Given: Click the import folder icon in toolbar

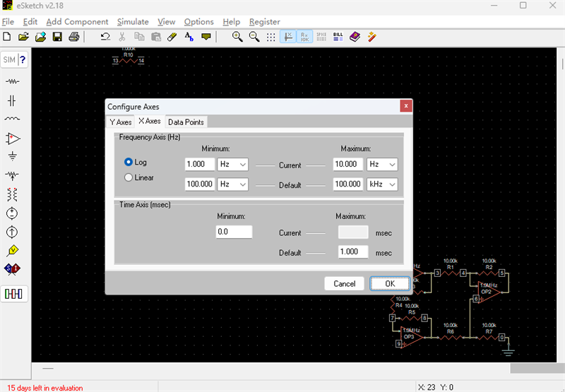Looking at the screenshot, I should 40,37.
